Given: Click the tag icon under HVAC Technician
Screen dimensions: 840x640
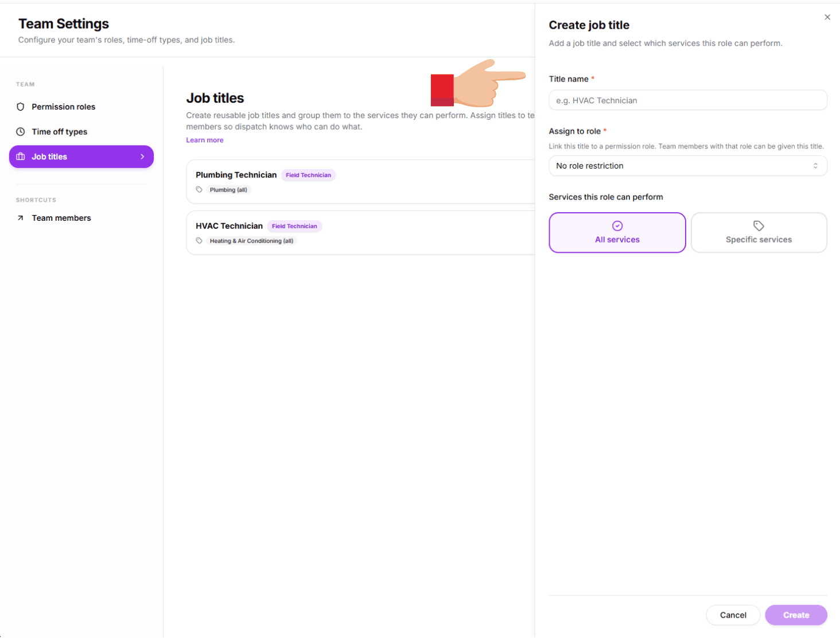Looking at the screenshot, I should tap(199, 241).
